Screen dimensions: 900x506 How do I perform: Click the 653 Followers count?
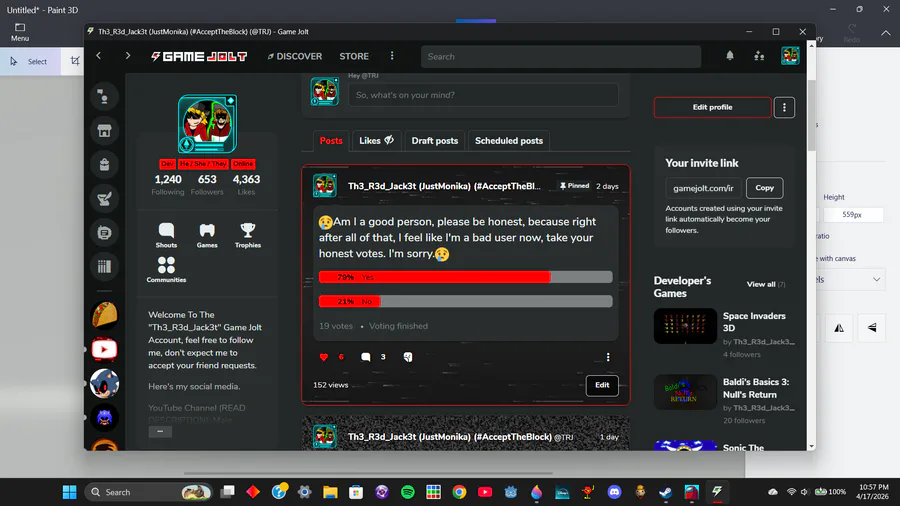(207, 184)
